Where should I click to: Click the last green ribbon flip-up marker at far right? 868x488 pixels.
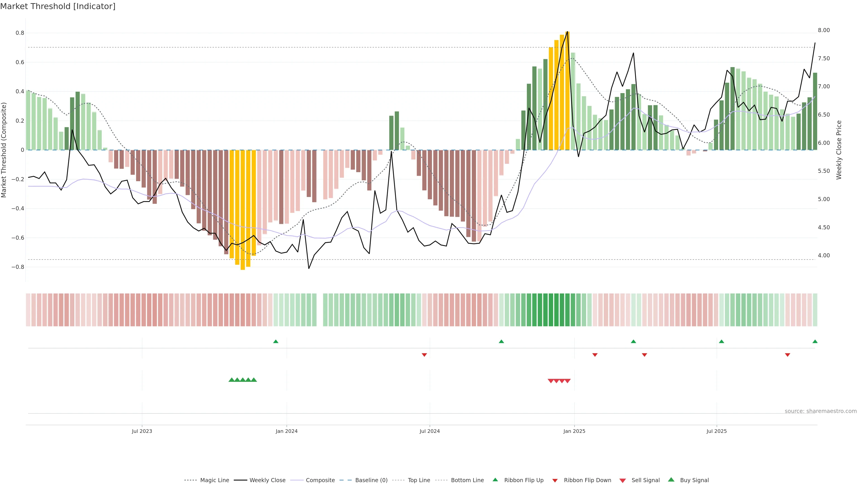pyautogui.click(x=815, y=342)
